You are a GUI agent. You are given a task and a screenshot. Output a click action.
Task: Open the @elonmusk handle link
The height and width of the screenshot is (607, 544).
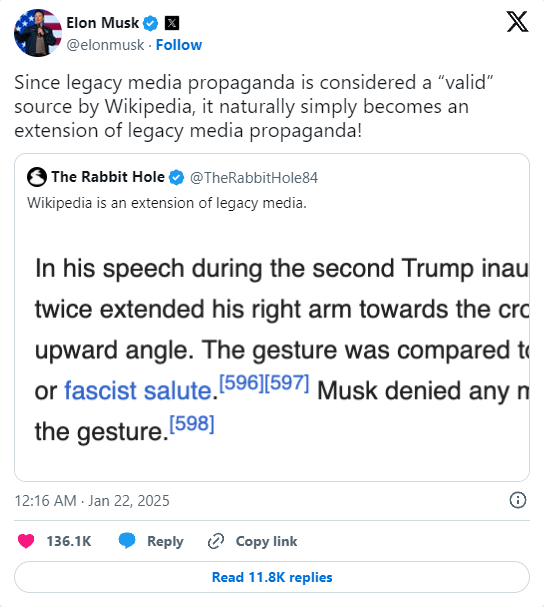click(105, 45)
